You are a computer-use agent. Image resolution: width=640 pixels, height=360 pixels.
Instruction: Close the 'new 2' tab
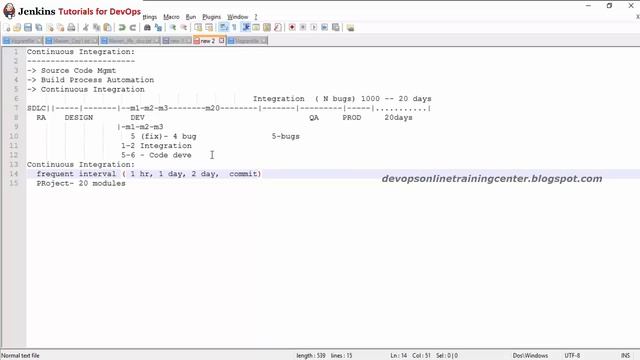click(x=222, y=40)
